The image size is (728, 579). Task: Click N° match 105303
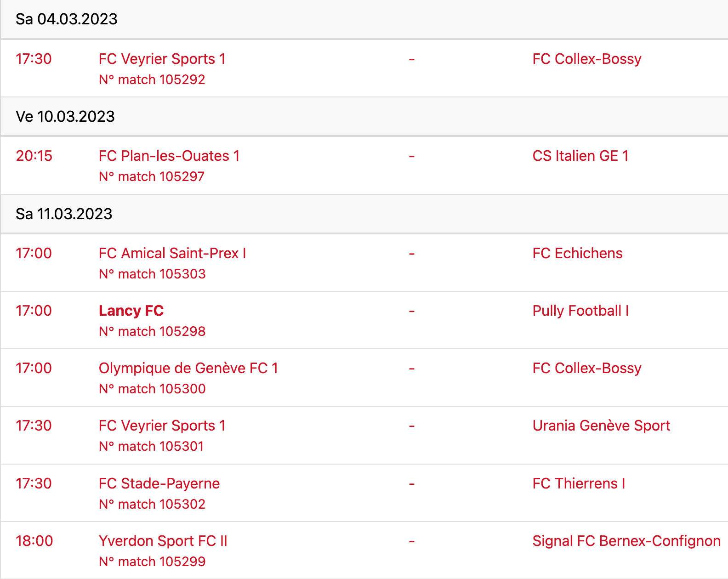tap(152, 274)
